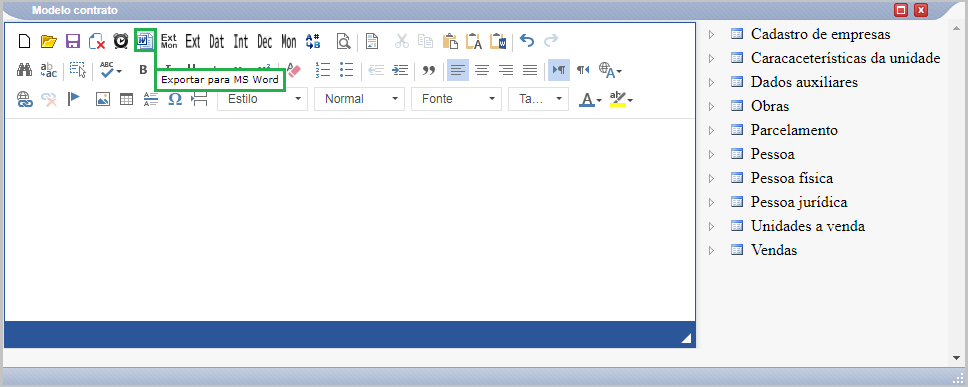Insert a block quote

[x=429, y=70]
